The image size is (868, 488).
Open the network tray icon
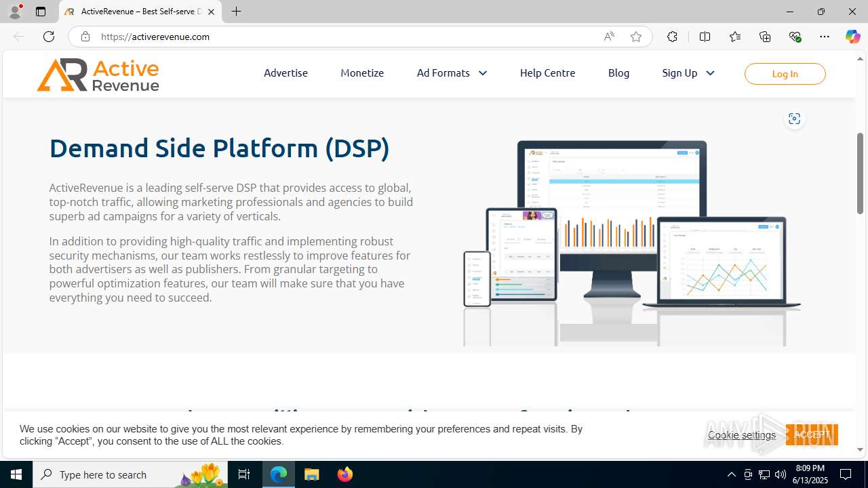click(764, 474)
